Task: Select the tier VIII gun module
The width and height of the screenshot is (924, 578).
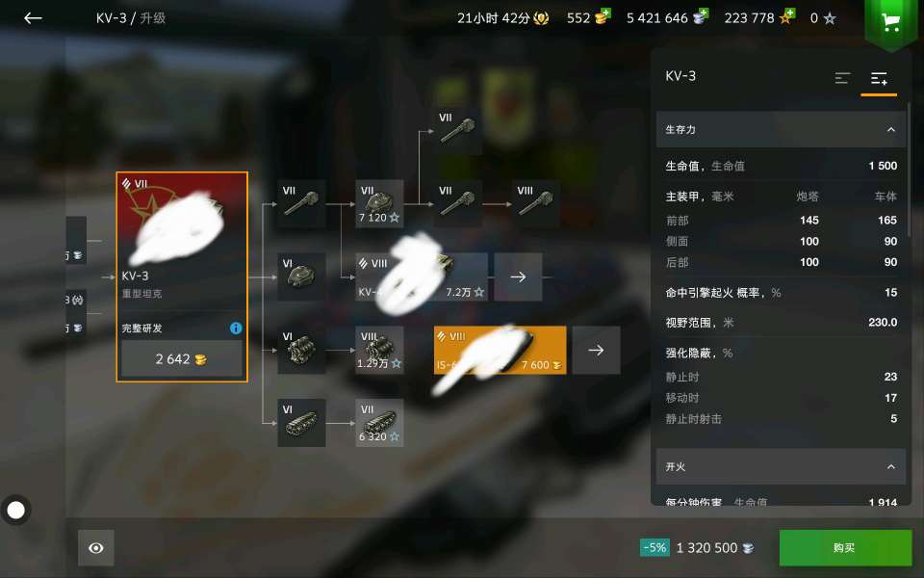Action: click(535, 203)
